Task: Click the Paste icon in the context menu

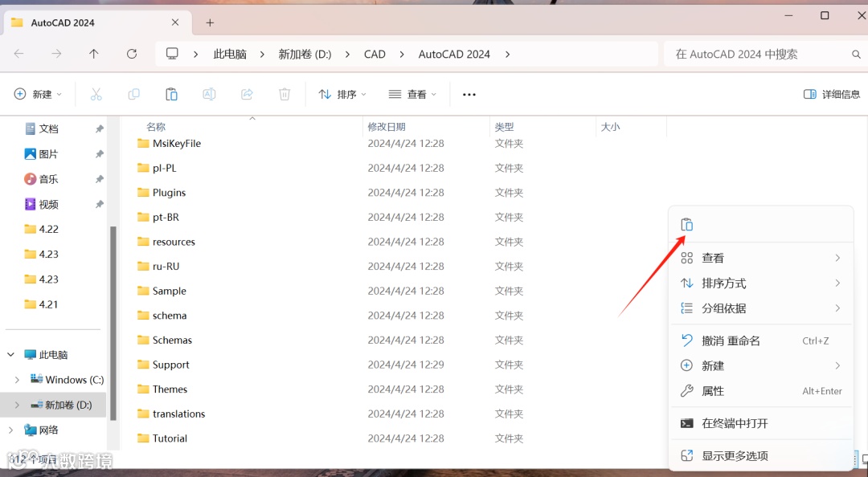Action: [687, 225]
